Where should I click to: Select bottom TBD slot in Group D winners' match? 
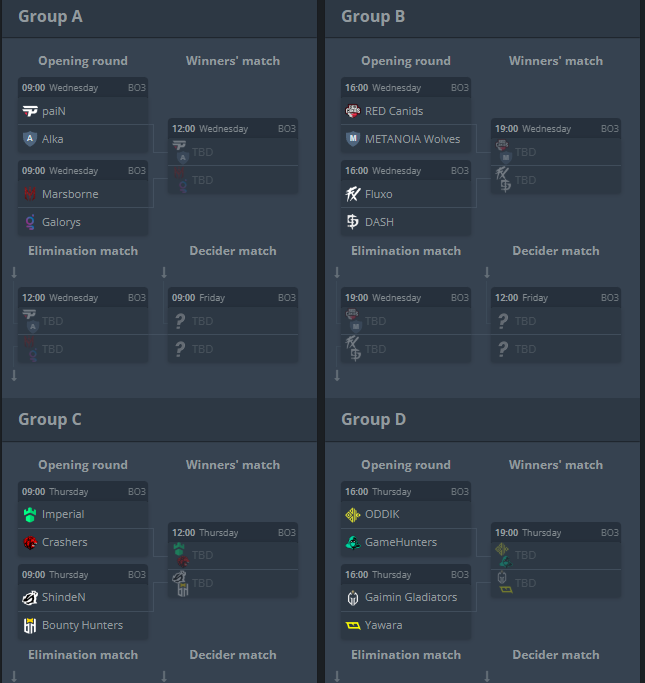point(556,583)
